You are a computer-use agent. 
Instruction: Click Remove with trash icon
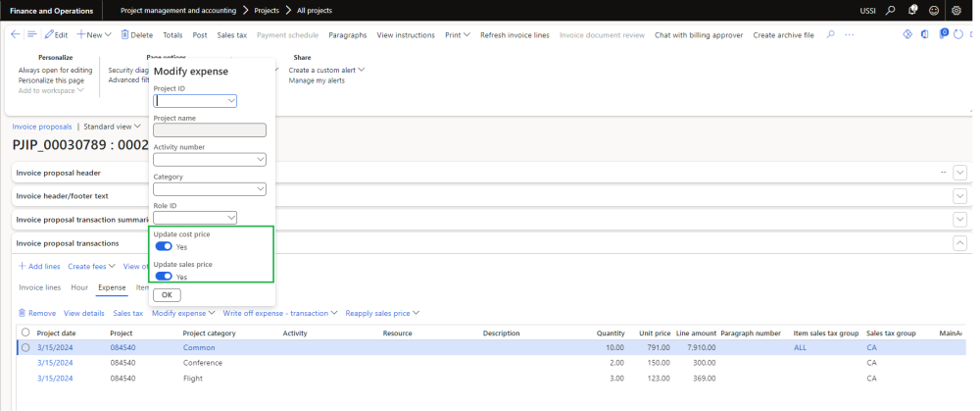coord(37,313)
